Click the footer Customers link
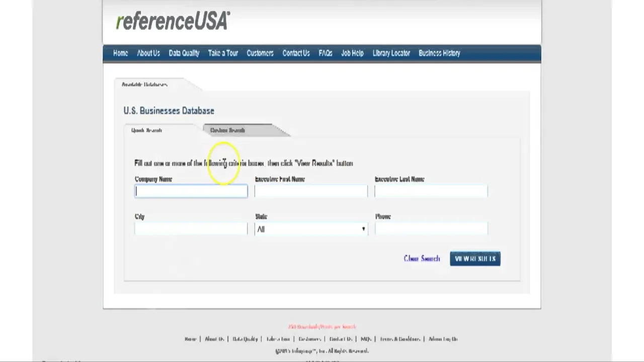The width and height of the screenshot is (644, 362). pos(309,339)
